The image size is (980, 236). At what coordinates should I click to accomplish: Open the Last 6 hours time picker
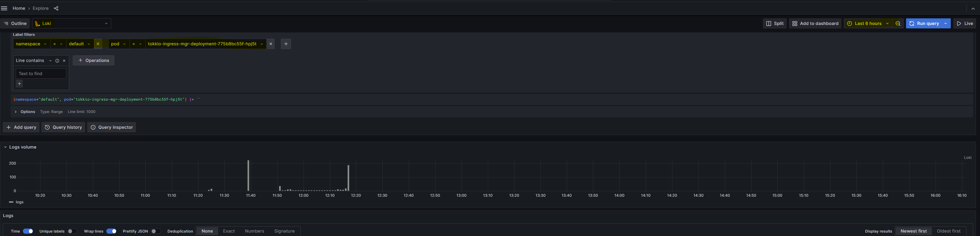pyautogui.click(x=868, y=24)
